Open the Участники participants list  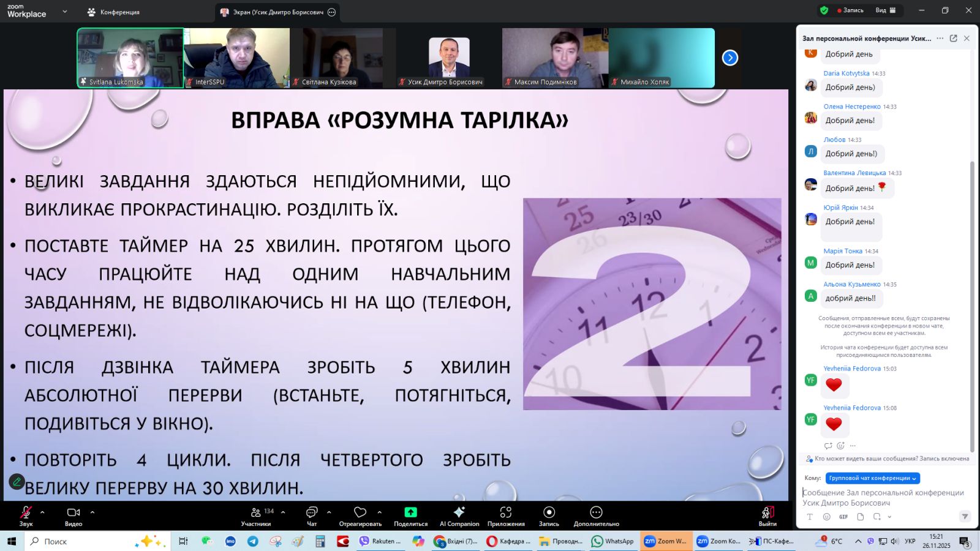click(x=256, y=512)
